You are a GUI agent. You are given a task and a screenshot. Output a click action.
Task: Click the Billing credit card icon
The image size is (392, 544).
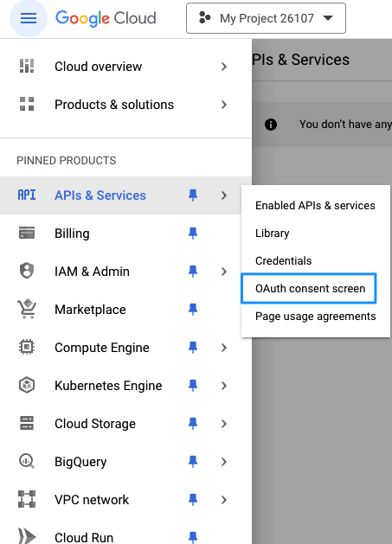click(27, 234)
